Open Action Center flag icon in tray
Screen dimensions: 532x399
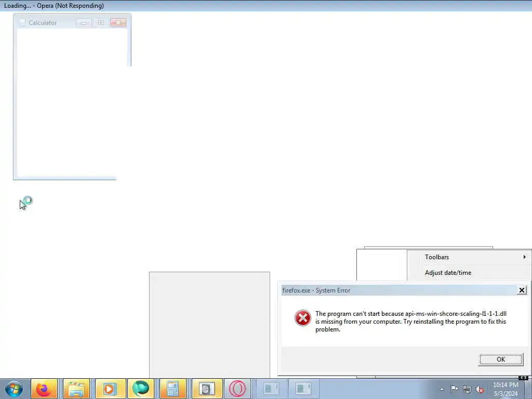454,389
